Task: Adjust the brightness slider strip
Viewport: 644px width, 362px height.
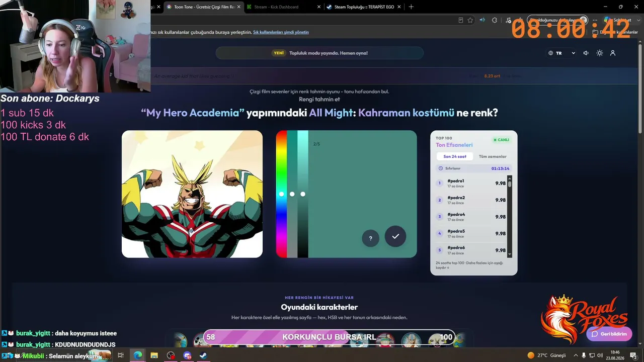Action: pyautogui.click(x=303, y=194)
